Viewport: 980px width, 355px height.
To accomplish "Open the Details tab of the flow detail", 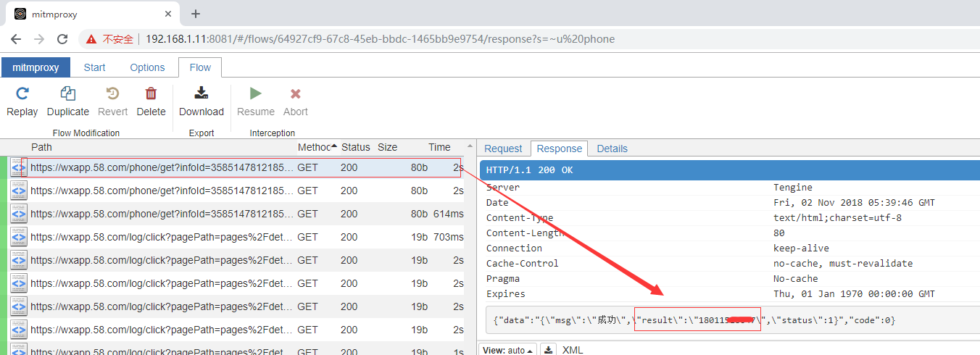I will tap(612, 149).
